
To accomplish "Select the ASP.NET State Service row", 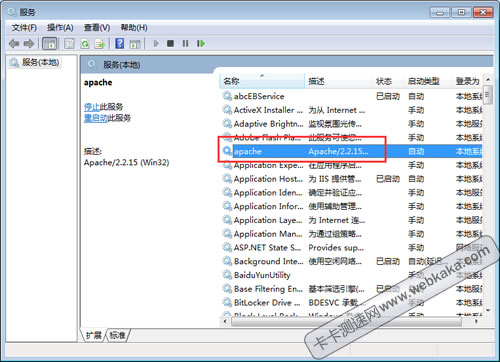I will [x=352, y=248].
